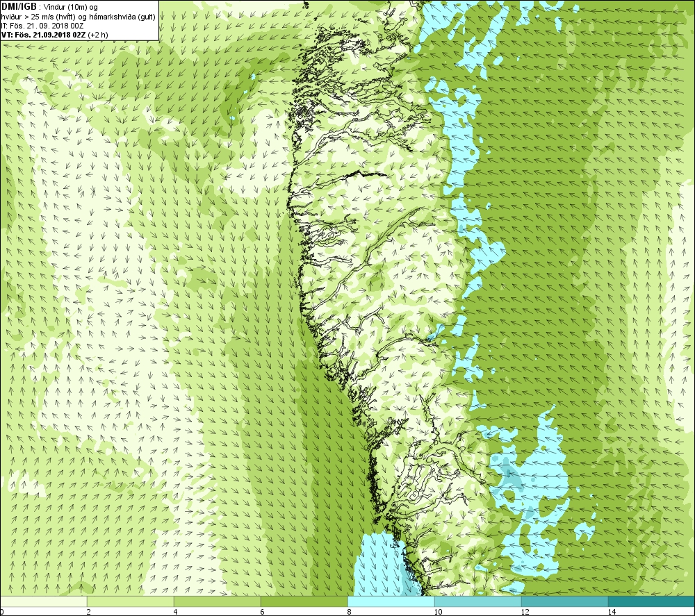Click the 12-14 m/s teal legend swatch
Screen dimensions: 695x616
(564, 601)
